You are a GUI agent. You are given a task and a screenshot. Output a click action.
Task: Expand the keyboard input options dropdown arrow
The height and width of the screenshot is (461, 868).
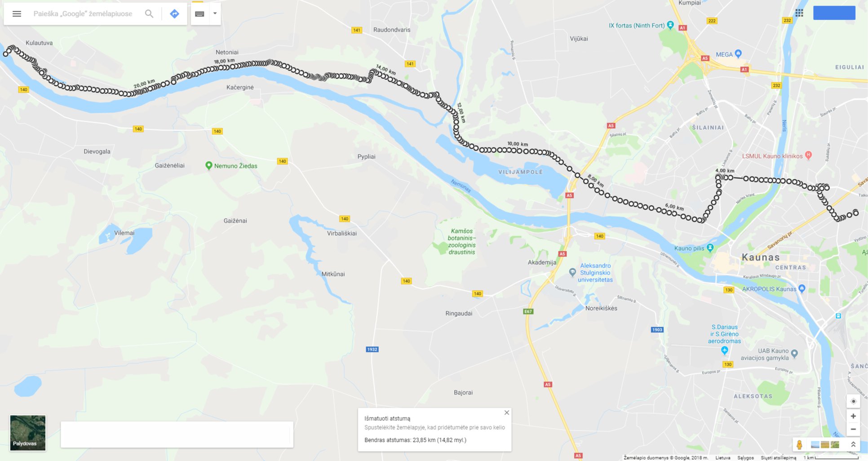point(215,13)
